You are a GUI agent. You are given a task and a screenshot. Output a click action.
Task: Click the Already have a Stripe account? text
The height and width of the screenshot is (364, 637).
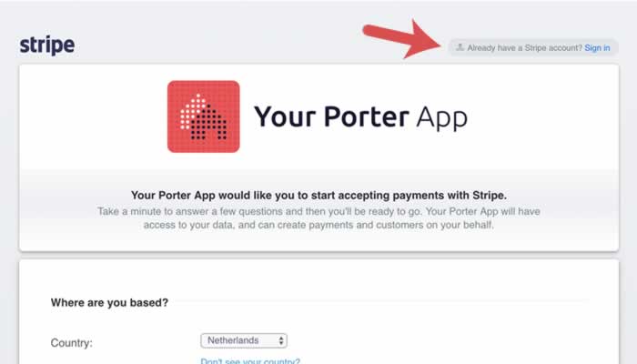(x=524, y=48)
